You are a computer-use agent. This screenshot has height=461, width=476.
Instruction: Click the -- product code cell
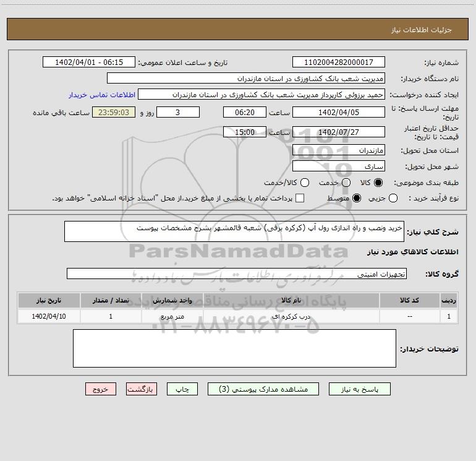(409, 316)
